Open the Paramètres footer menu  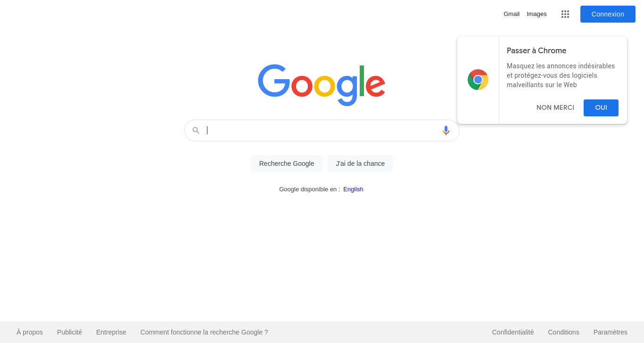click(x=611, y=332)
